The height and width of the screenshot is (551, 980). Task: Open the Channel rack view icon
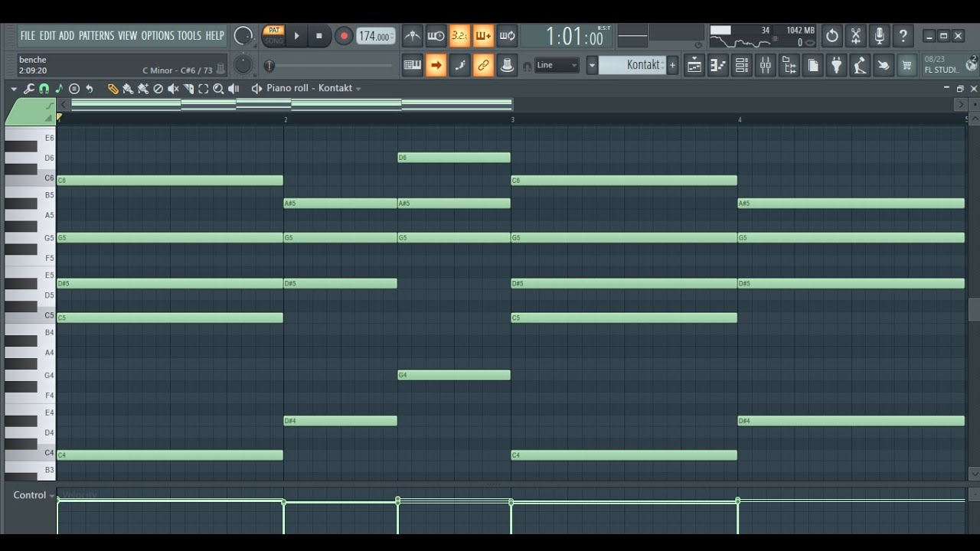(x=741, y=66)
